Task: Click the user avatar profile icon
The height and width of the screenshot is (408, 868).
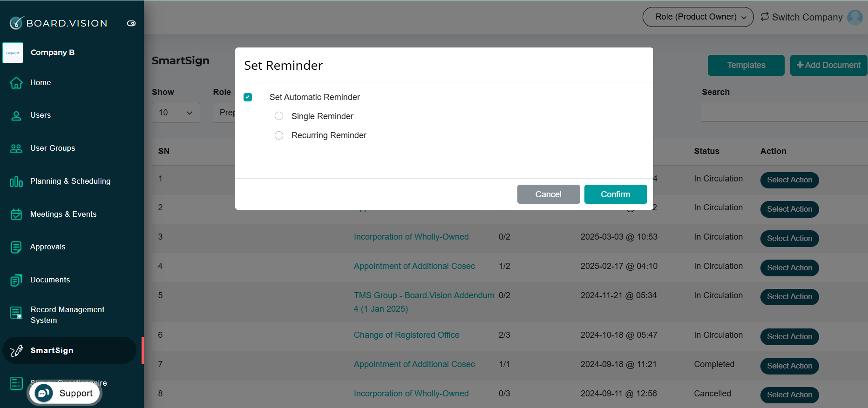Action: click(x=855, y=17)
